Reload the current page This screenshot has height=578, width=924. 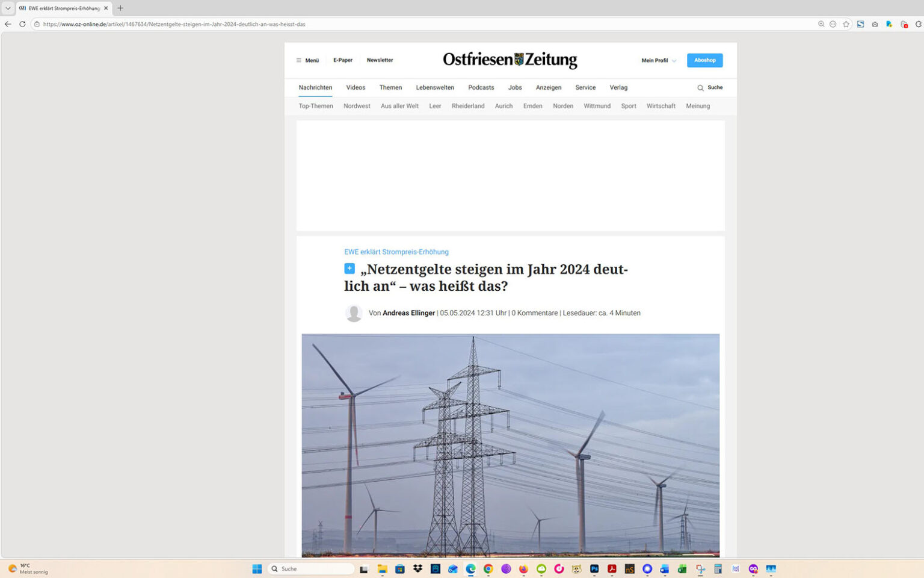pos(22,24)
